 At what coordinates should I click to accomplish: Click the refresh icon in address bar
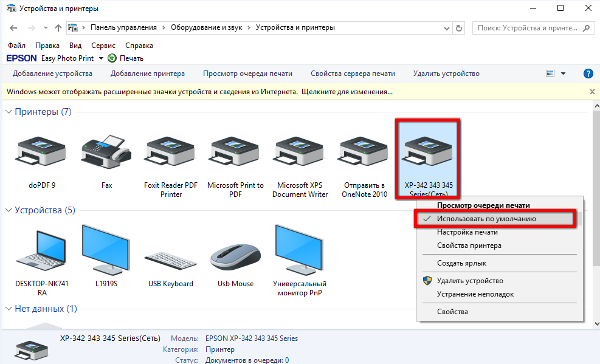pyautogui.click(x=459, y=28)
